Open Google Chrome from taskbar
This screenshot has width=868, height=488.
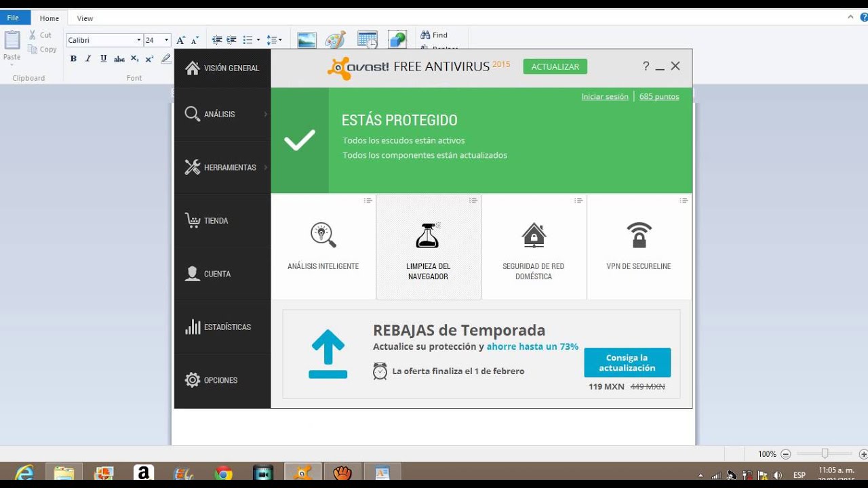(224, 473)
